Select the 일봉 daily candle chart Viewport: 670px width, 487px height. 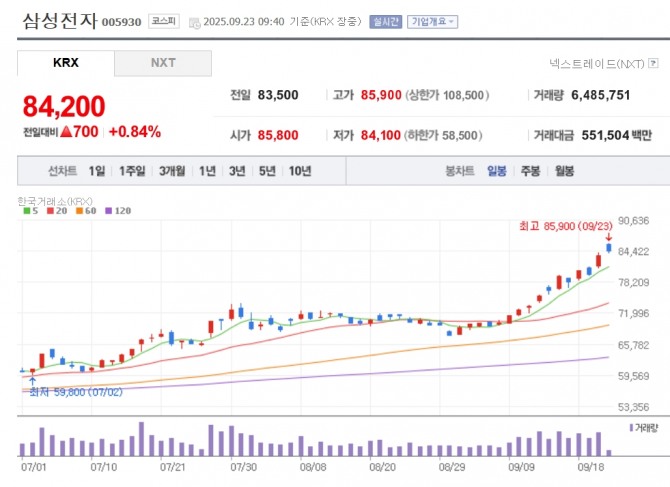pyautogui.click(x=496, y=171)
